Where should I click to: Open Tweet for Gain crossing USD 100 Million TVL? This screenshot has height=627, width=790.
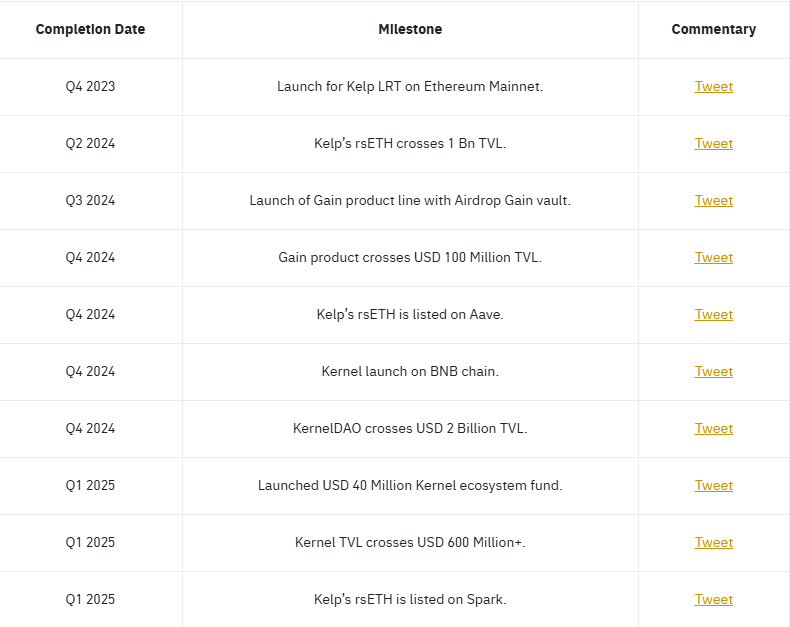click(x=713, y=258)
